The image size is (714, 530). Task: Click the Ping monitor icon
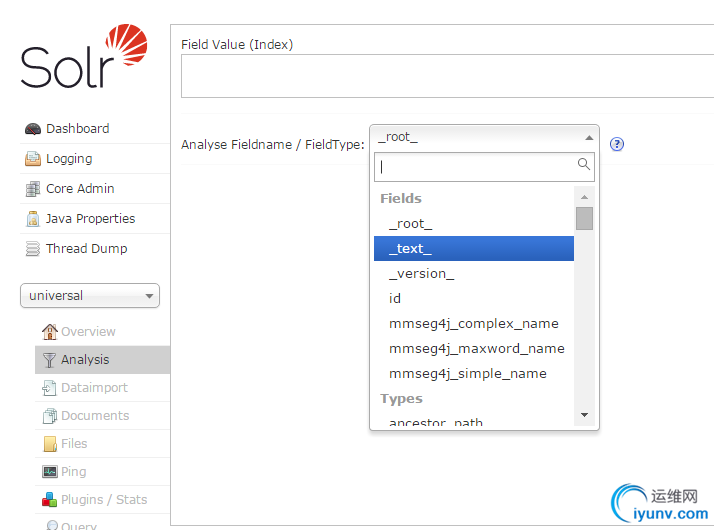(50, 472)
